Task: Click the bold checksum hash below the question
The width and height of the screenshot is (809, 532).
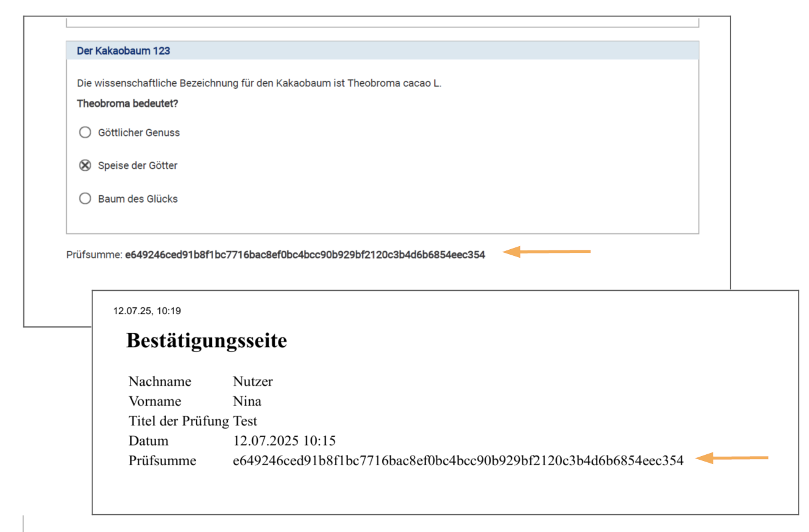Action: (305, 255)
